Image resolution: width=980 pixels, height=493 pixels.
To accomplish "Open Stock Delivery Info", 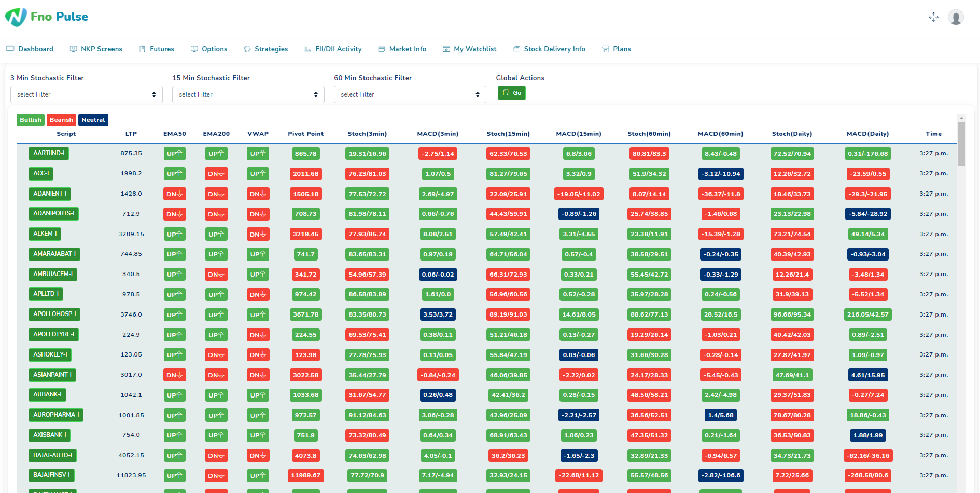I will click(x=549, y=49).
